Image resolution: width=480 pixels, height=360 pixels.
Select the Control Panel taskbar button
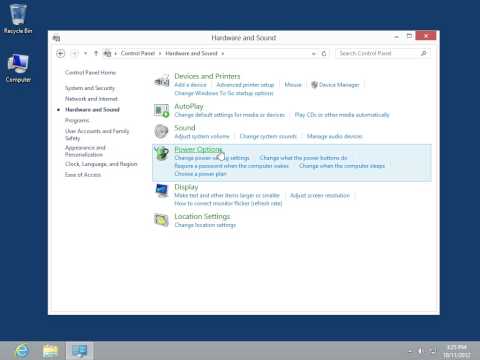(x=79, y=351)
